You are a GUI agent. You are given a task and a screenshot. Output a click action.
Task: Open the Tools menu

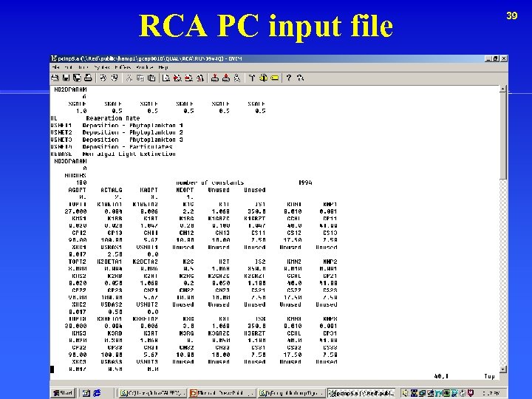pos(83,67)
